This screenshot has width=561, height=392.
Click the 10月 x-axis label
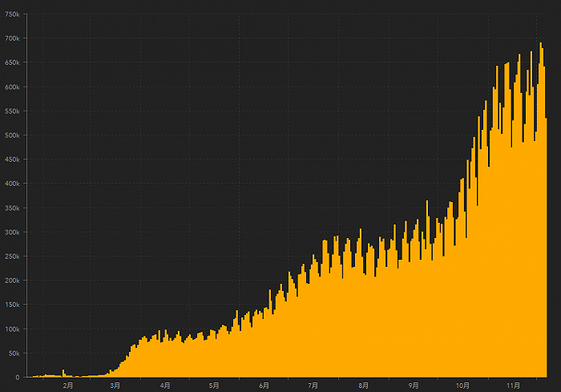(462, 386)
